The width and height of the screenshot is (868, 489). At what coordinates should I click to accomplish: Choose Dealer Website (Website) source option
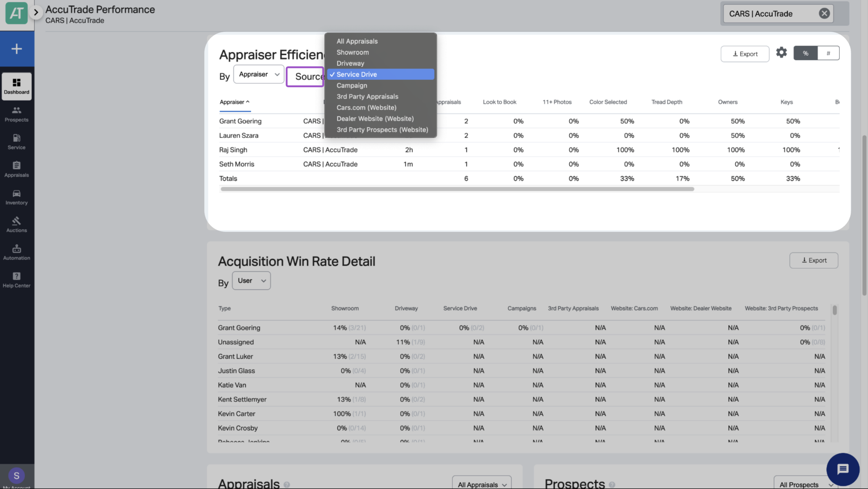[380, 119]
